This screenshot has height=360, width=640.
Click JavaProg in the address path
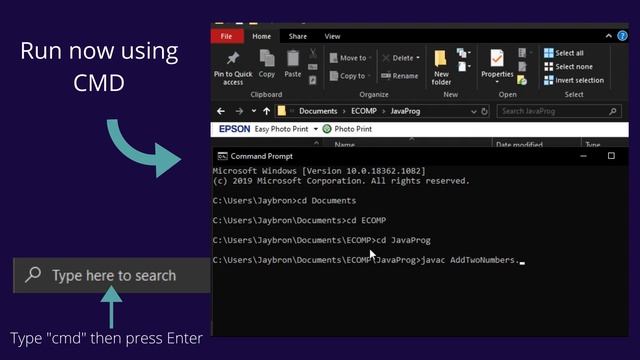[405, 111]
